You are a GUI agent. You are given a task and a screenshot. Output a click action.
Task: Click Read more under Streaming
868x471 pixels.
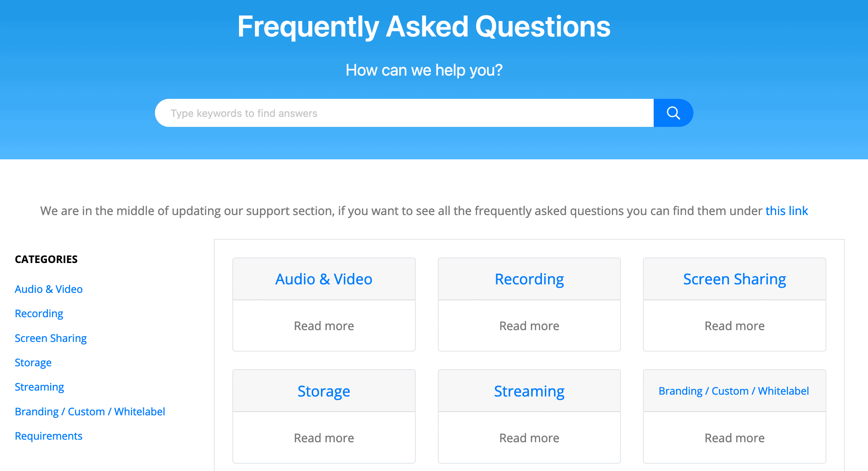point(529,438)
